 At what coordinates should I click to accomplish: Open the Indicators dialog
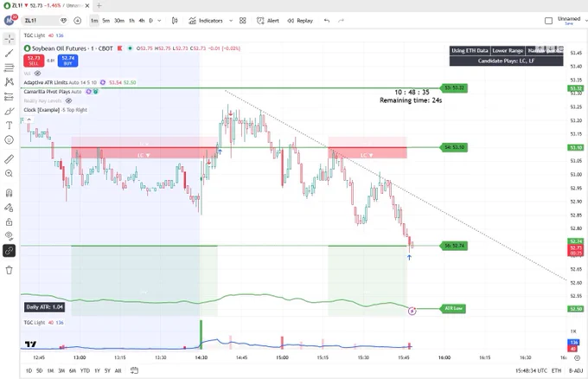click(x=206, y=21)
